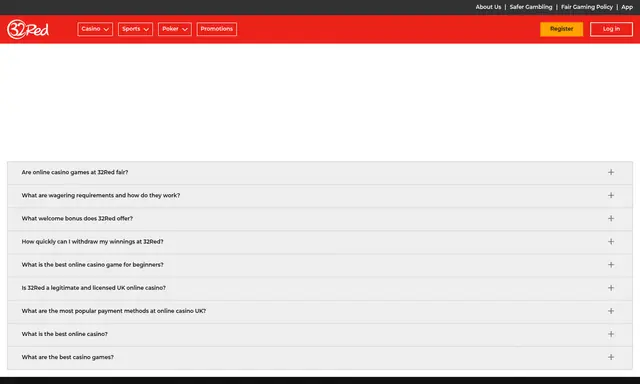Open the Poker dropdown menu
This screenshot has height=384, width=640.
tap(175, 29)
